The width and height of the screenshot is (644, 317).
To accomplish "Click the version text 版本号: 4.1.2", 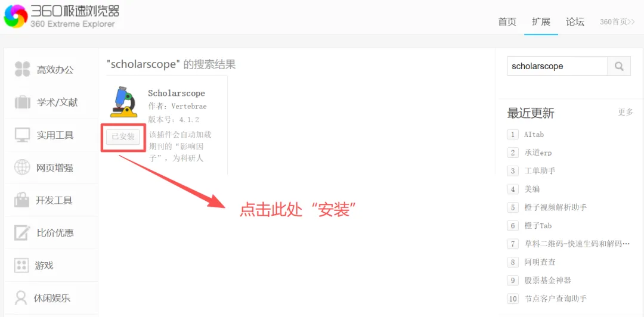I will coord(174,120).
